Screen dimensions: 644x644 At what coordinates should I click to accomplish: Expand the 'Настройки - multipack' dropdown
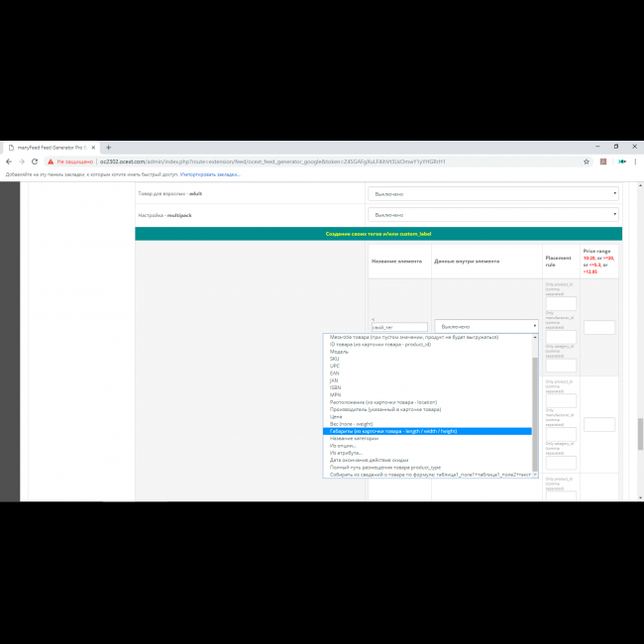click(493, 214)
